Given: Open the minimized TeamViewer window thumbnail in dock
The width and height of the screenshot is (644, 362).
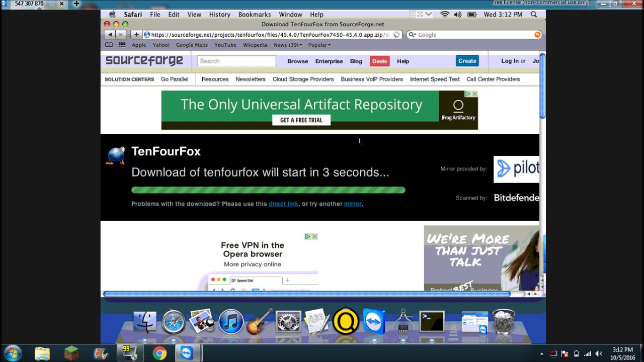Looking at the screenshot, I should [x=475, y=323].
